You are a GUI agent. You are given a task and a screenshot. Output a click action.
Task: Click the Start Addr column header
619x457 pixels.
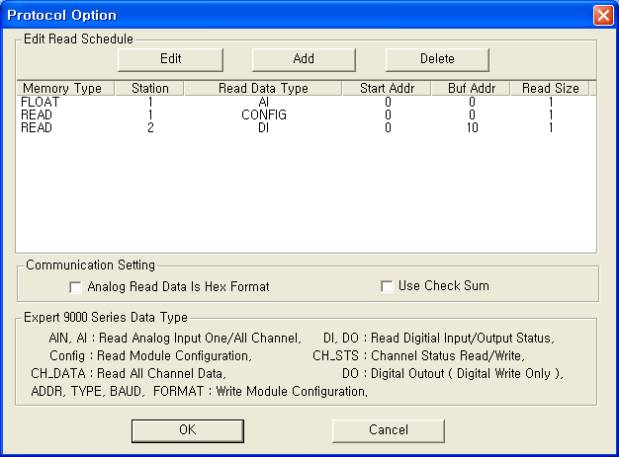pos(385,89)
